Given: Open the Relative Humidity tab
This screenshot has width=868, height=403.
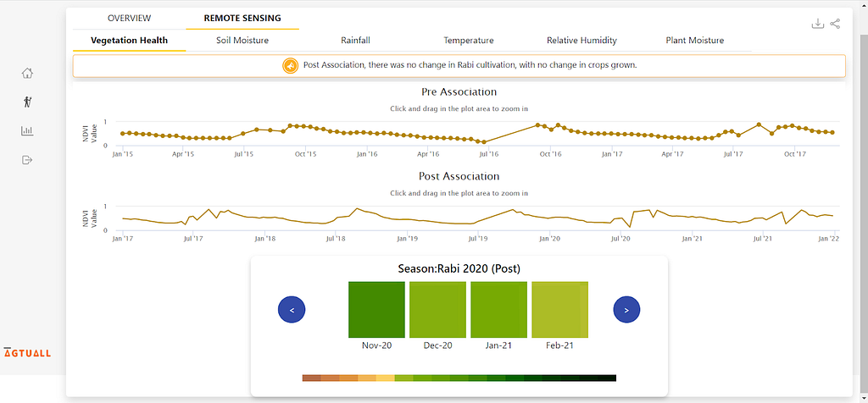Looking at the screenshot, I should (x=581, y=41).
